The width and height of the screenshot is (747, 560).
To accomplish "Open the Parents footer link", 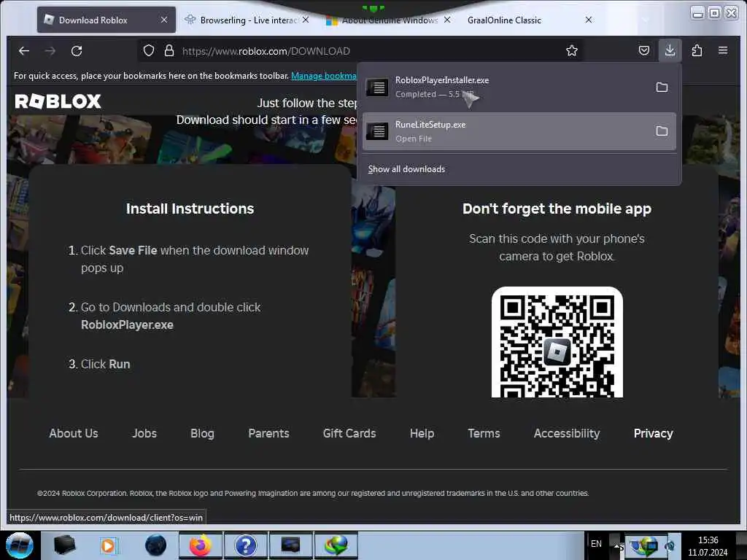I will pyautogui.click(x=268, y=433).
